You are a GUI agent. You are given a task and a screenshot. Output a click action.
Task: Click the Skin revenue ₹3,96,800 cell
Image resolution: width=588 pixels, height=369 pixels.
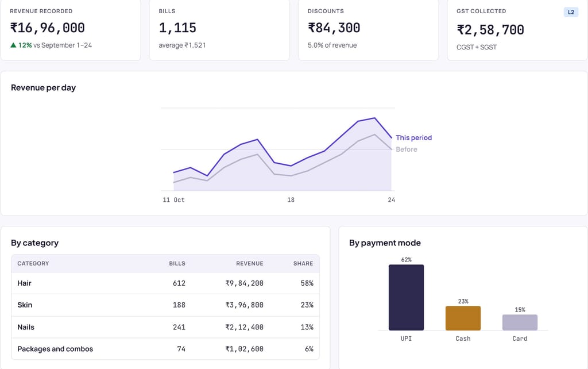click(244, 305)
